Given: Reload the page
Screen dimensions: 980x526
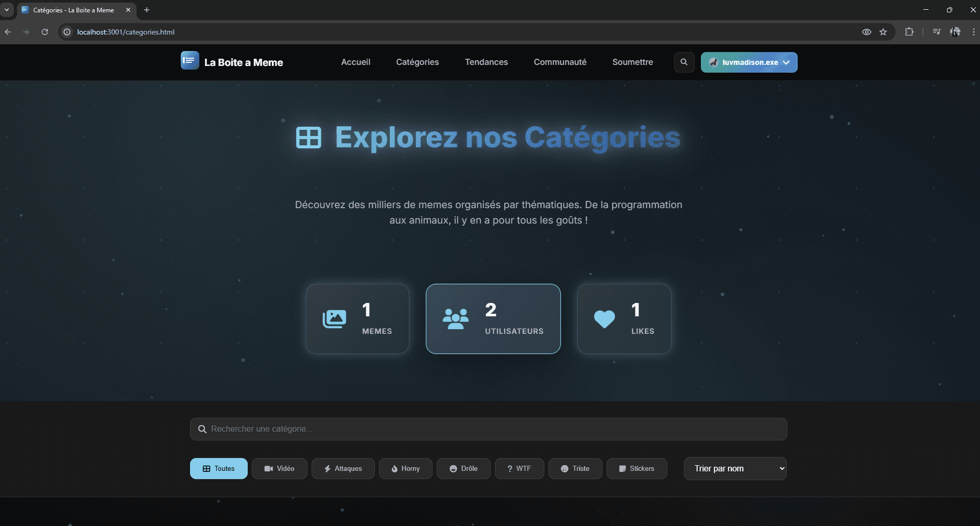Looking at the screenshot, I should (x=45, y=32).
